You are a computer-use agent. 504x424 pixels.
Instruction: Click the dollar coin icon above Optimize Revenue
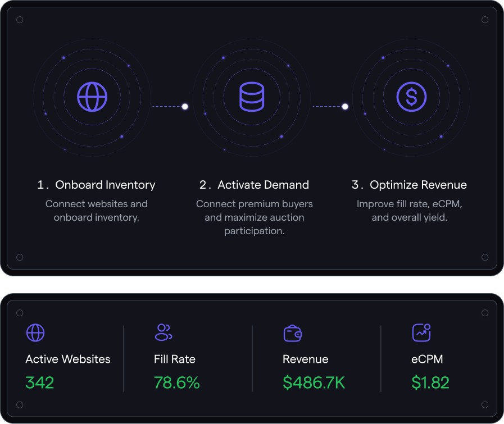(x=411, y=97)
